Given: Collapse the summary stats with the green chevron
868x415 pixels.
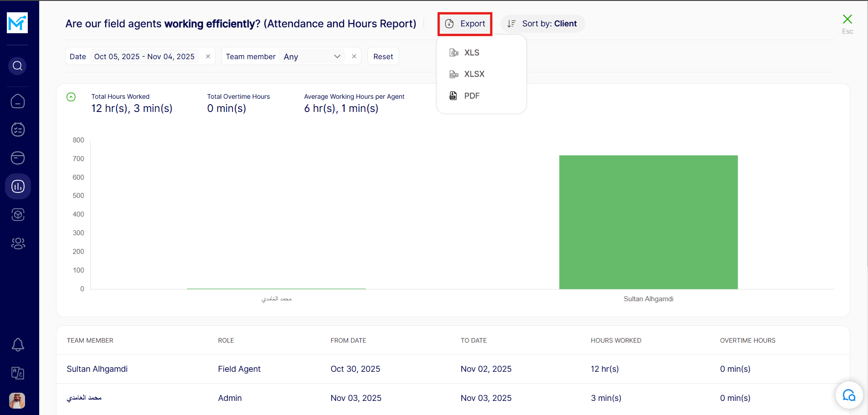Looking at the screenshot, I should click(x=71, y=97).
